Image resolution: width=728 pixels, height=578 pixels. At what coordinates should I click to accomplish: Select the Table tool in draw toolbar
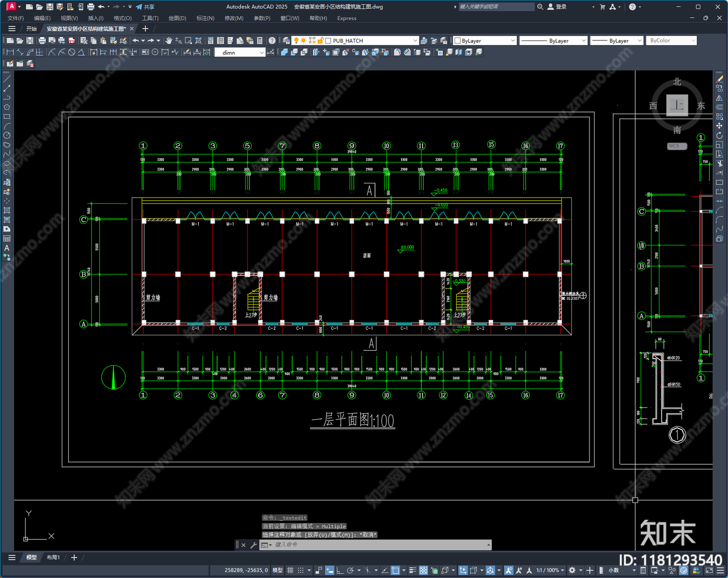click(7, 238)
